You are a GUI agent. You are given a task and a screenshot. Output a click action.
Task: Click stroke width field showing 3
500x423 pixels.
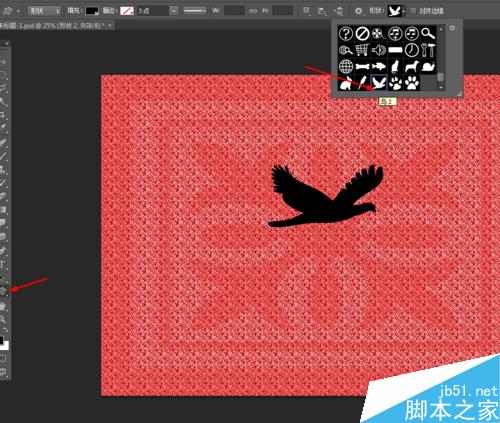click(153, 11)
